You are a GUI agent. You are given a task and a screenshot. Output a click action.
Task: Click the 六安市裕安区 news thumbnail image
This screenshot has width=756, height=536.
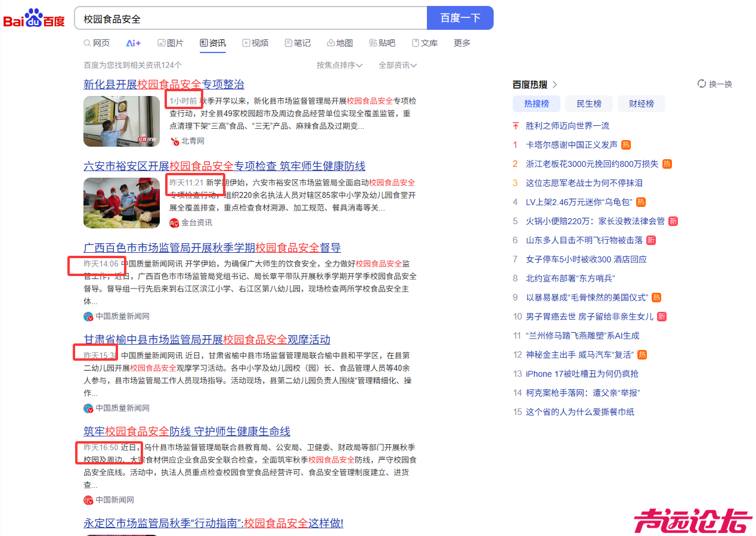[x=122, y=203]
